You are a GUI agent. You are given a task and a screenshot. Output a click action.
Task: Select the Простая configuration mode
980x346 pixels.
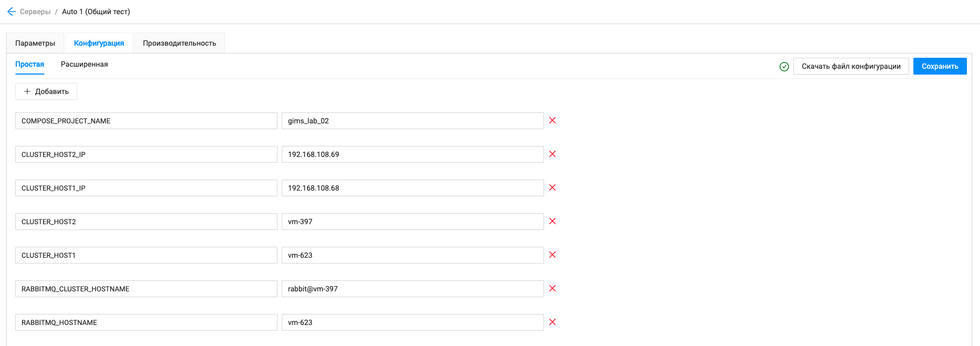pyautogui.click(x=29, y=64)
